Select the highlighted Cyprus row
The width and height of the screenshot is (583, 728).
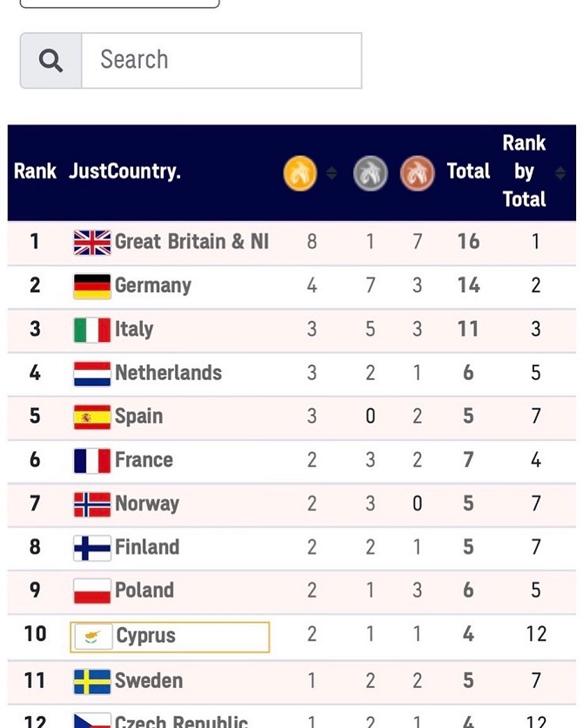click(x=170, y=636)
